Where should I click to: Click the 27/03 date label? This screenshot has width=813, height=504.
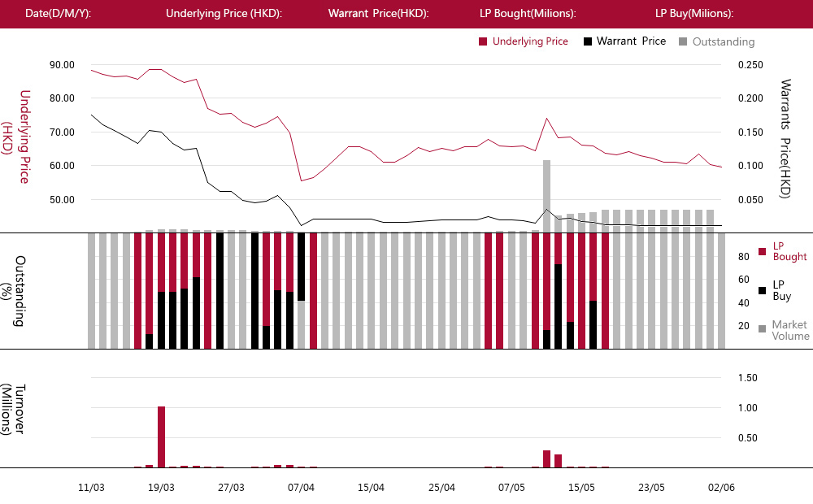[x=231, y=488]
